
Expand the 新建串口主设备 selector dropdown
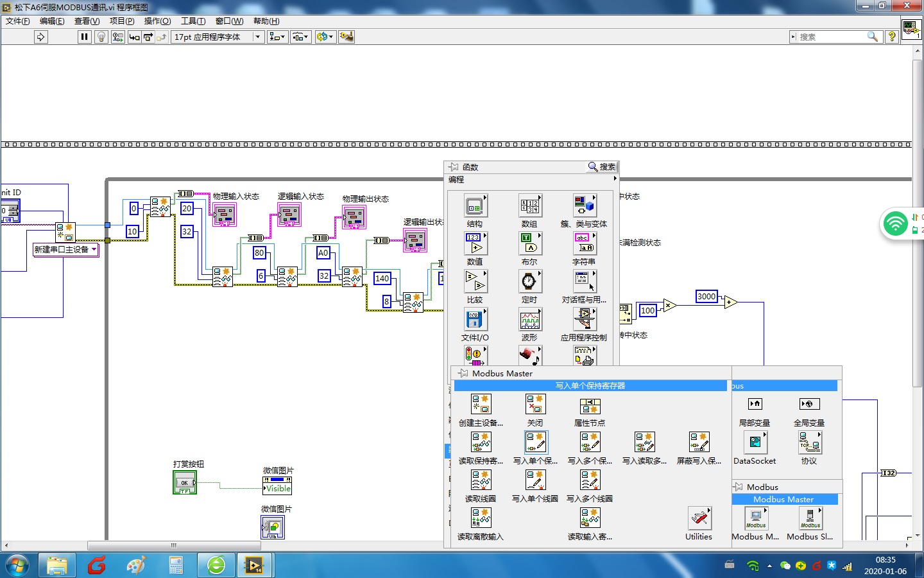94,249
